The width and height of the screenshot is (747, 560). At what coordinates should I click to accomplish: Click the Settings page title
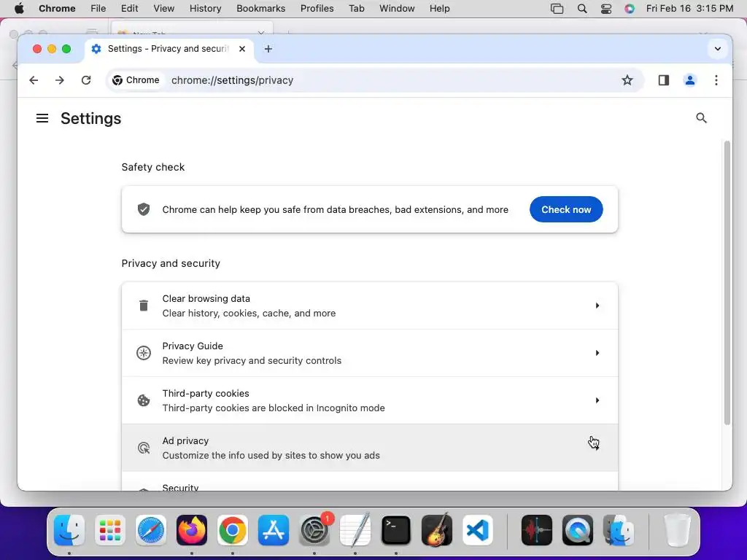click(x=90, y=119)
